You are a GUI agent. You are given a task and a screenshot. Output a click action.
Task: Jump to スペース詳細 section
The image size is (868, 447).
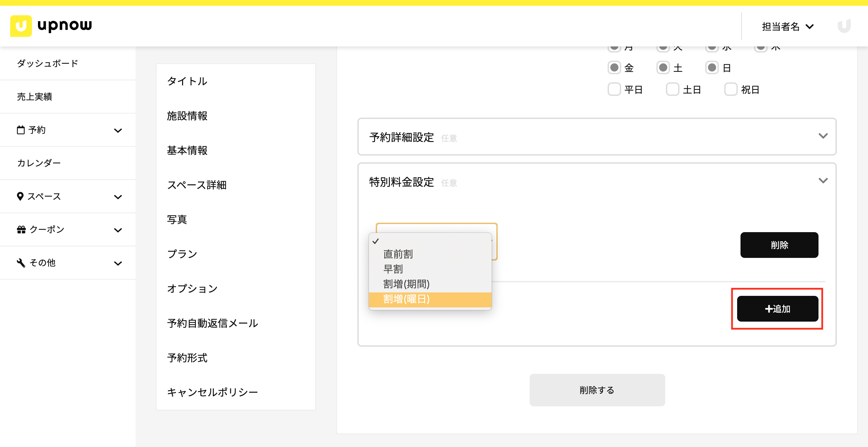[197, 185]
